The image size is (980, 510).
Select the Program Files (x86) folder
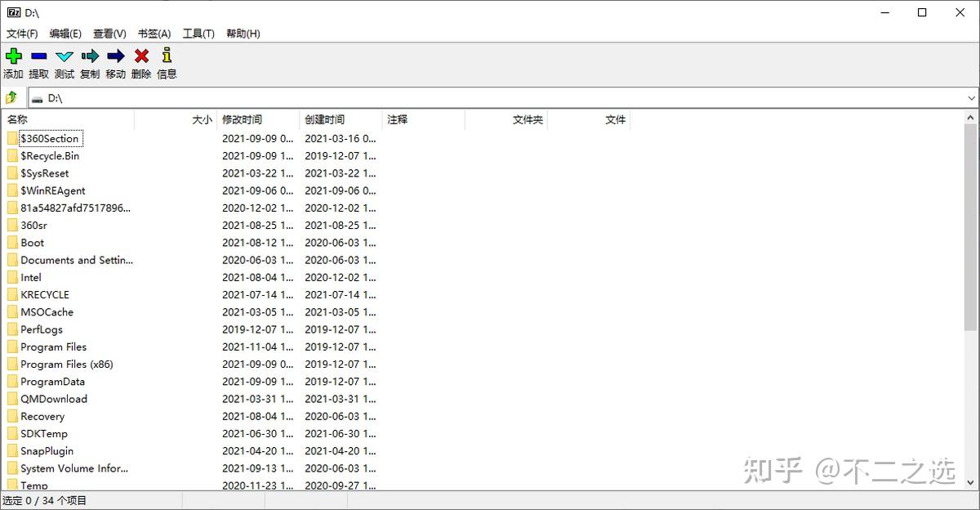pos(67,365)
